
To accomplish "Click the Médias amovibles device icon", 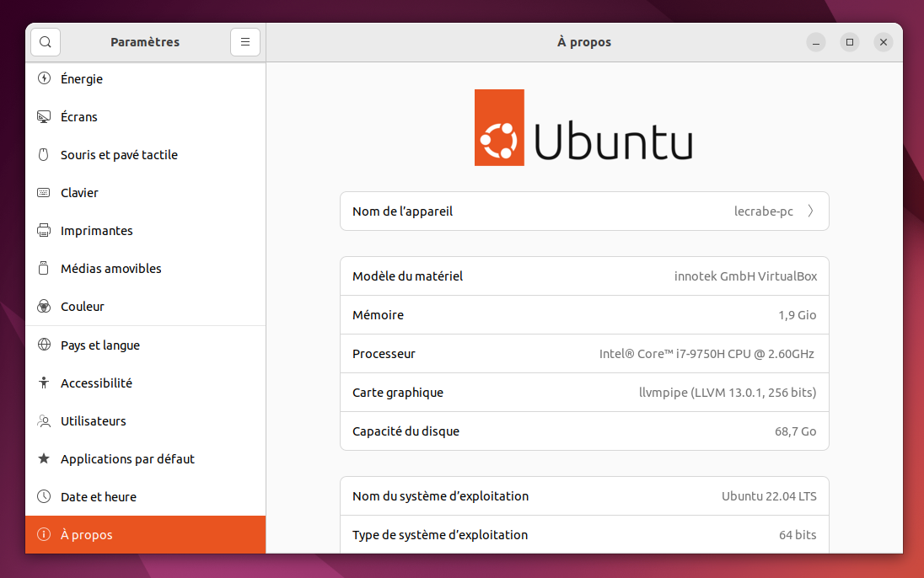I will click(x=44, y=268).
